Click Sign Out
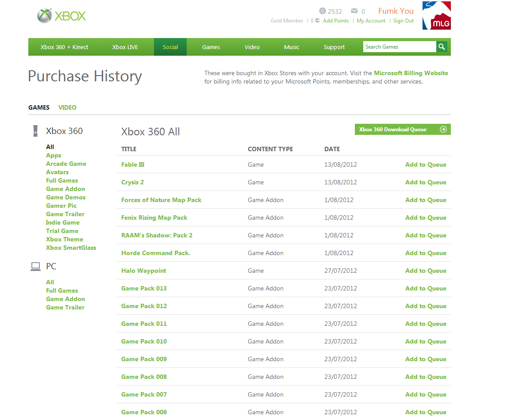Image resolution: width=519 pixels, height=420 pixels. pos(404,20)
